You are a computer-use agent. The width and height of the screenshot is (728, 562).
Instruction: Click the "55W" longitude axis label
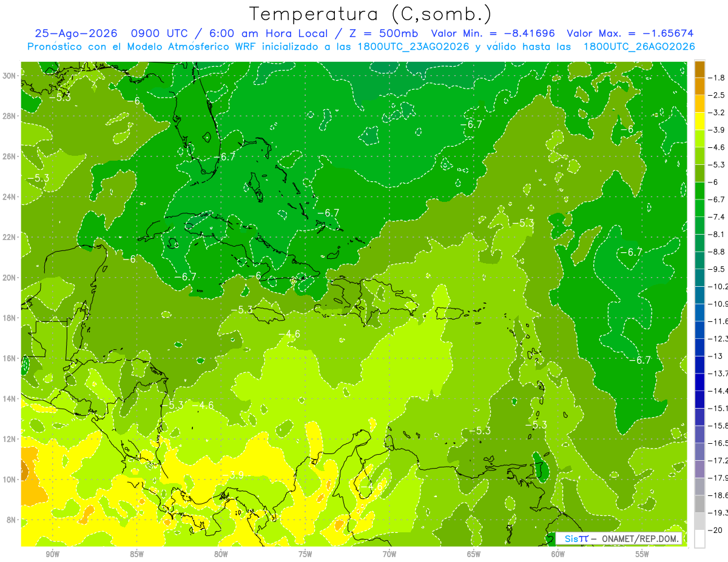point(642,554)
